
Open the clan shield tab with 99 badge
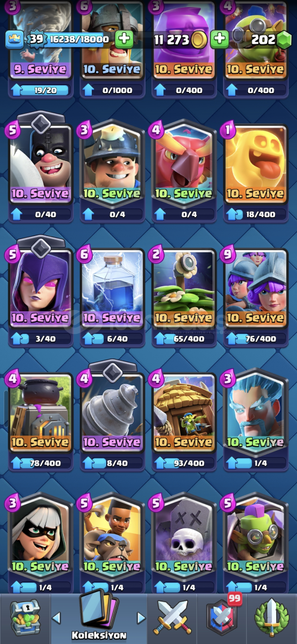click(222, 617)
